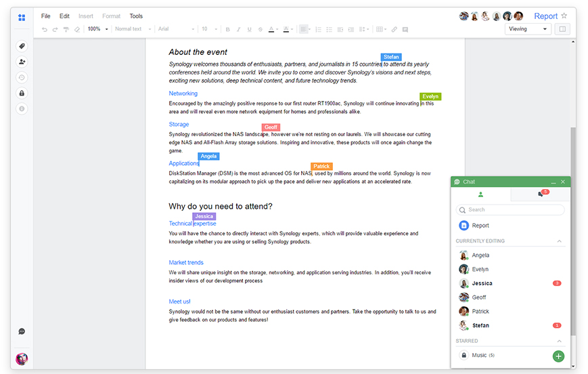
Task: Toggle bold formatting
Action: 227,29
